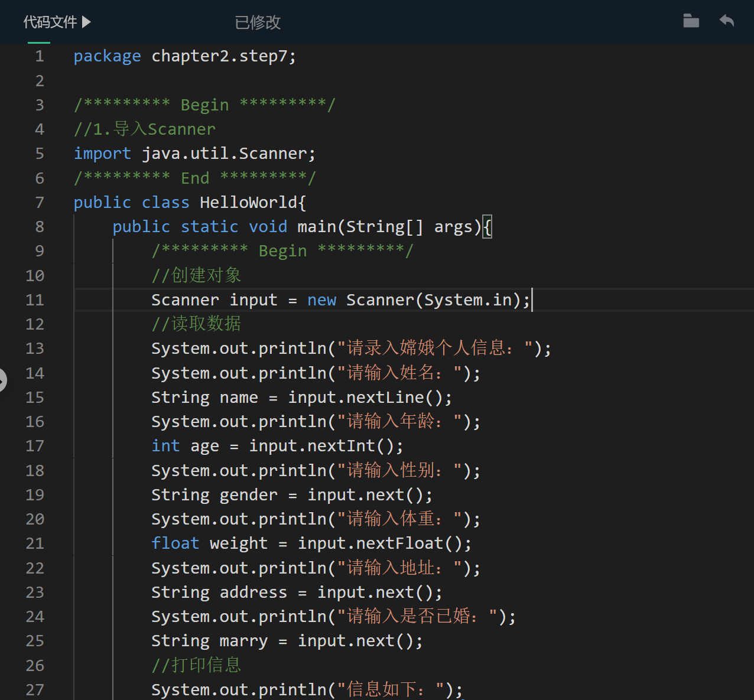Image resolution: width=754 pixels, height=700 pixels.
Task: Click the reset code arrow icon
Action: coord(726,21)
